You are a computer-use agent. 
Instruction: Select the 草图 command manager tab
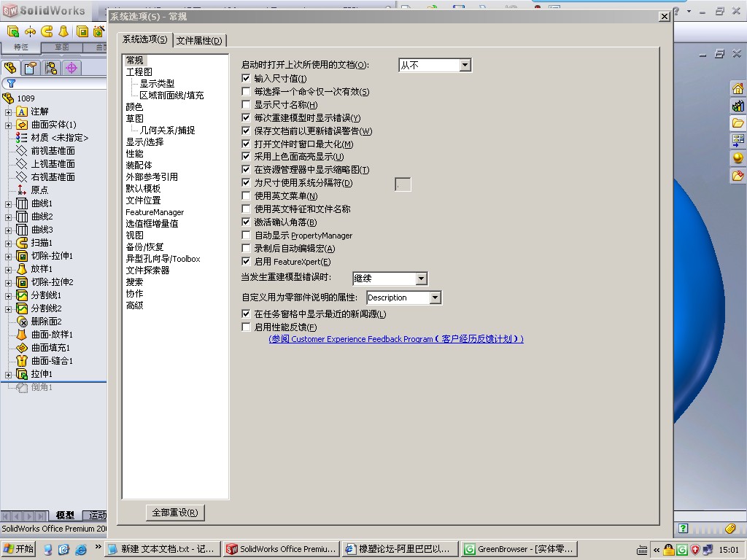tap(62, 47)
